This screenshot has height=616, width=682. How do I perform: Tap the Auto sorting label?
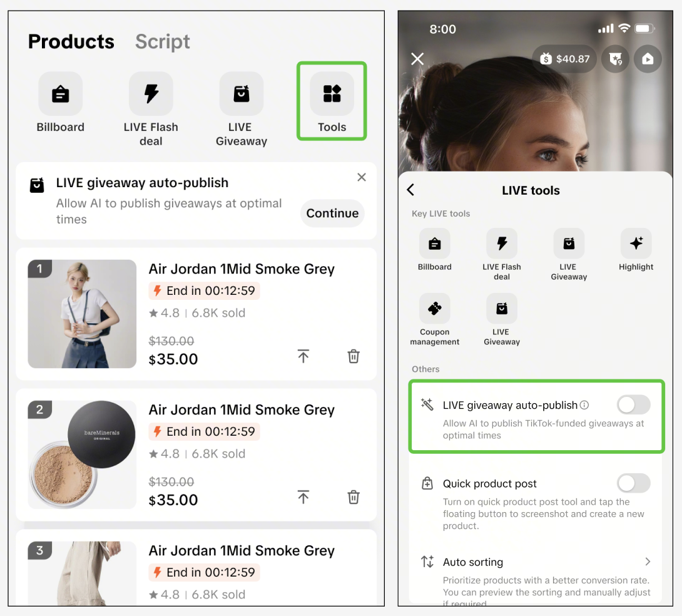click(473, 562)
